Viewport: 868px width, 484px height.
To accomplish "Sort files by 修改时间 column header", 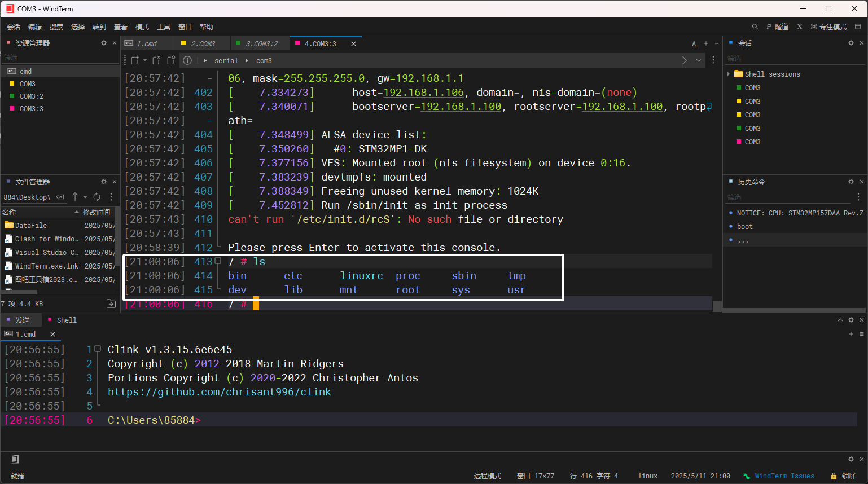I will pyautogui.click(x=98, y=212).
